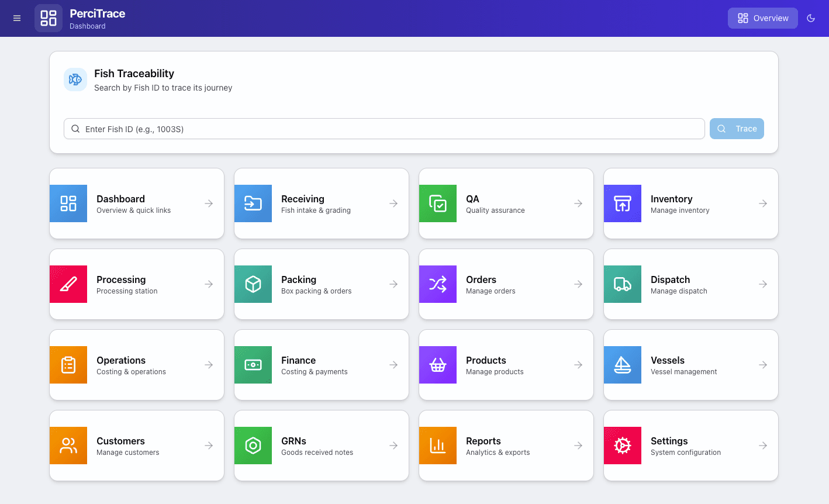Click the Customers people icon
The height and width of the screenshot is (504, 829).
point(68,446)
